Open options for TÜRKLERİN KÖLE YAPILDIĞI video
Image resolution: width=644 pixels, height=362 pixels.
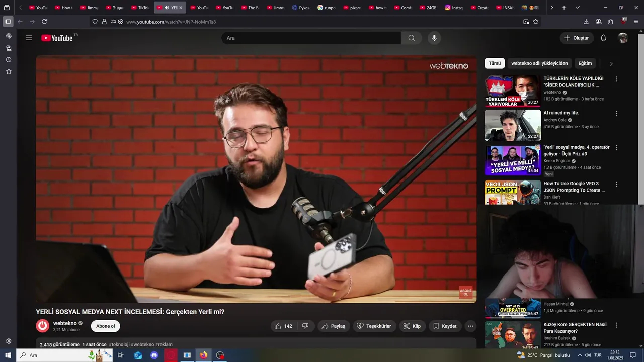tap(617, 79)
